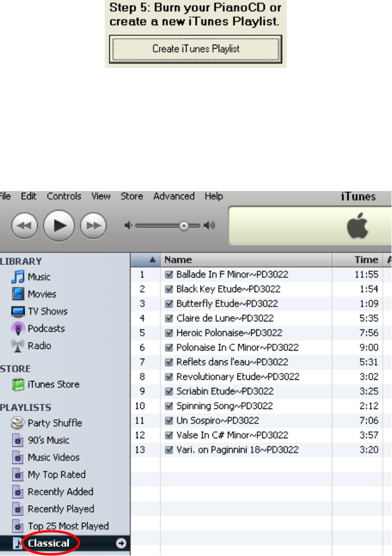Image resolution: width=392 pixels, height=556 pixels.
Task: Select Valse In C# Minor~PD3022 name
Action: (232, 435)
